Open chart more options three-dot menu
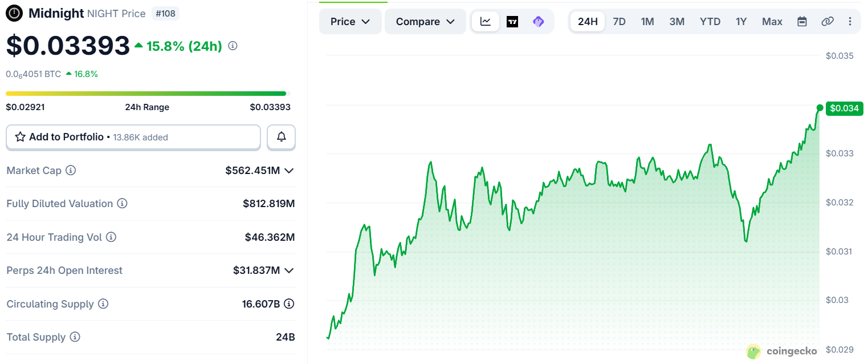The height and width of the screenshot is (364, 868). click(x=850, y=22)
